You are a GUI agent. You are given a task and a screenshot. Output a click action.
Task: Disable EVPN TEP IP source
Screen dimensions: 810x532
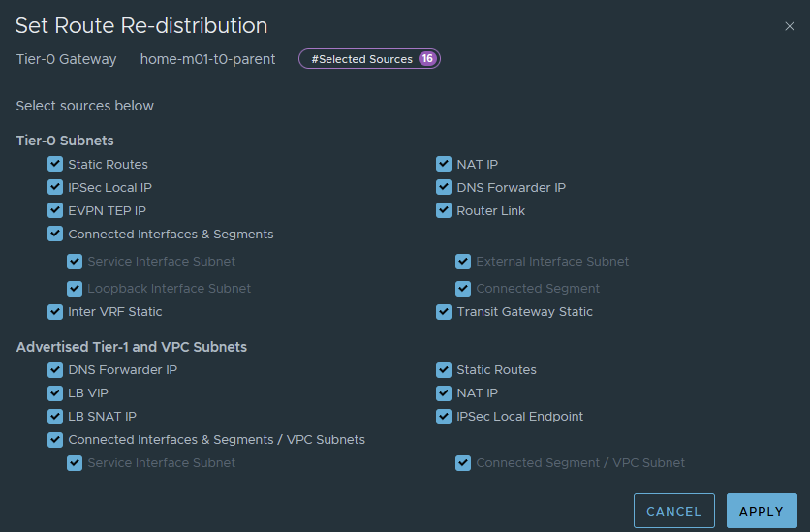tap(55, 211)
